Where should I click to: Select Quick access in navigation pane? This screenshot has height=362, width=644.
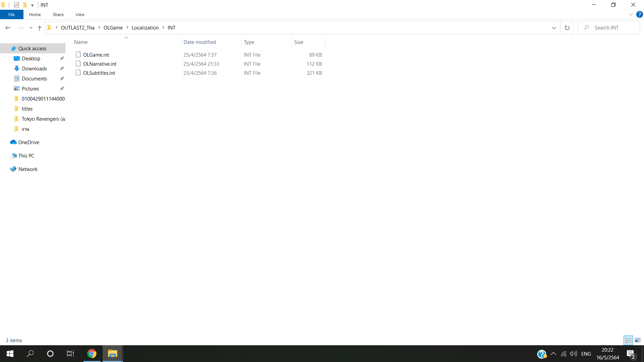33,49
